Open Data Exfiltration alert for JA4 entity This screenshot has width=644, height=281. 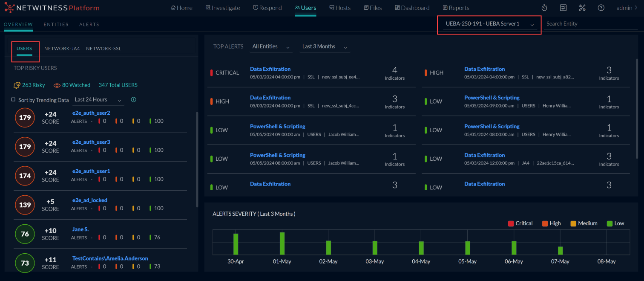pos(485,155)
